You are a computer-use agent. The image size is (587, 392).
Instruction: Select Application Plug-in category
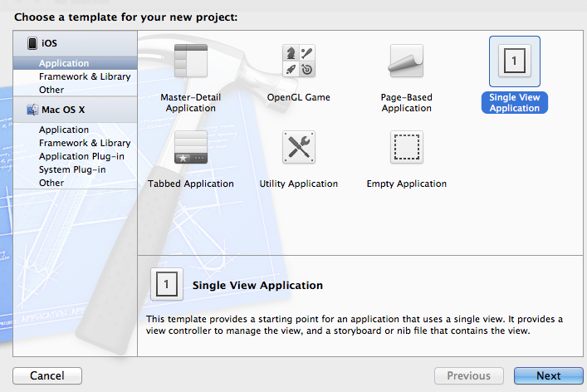tap(75, 156)
